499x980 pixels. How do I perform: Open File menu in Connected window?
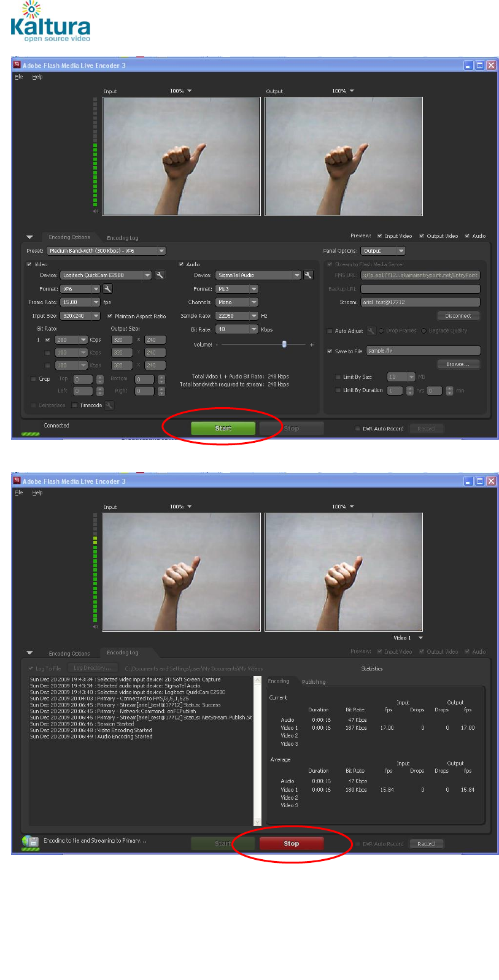click(19, 77)
